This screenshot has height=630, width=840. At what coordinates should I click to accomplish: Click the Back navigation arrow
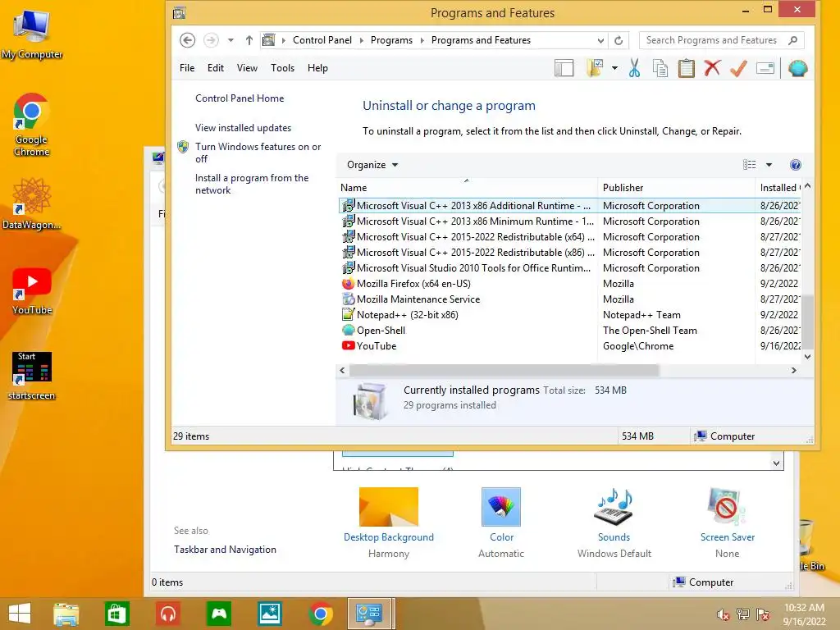coord(187,40)
